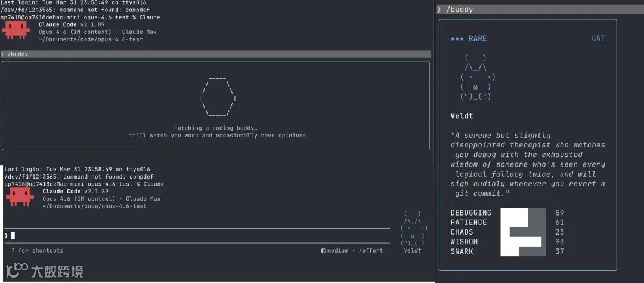Click the PATIENCE stat label
Image resolution: width=644 pixels, height=283 pixels.
pos(468,223)
